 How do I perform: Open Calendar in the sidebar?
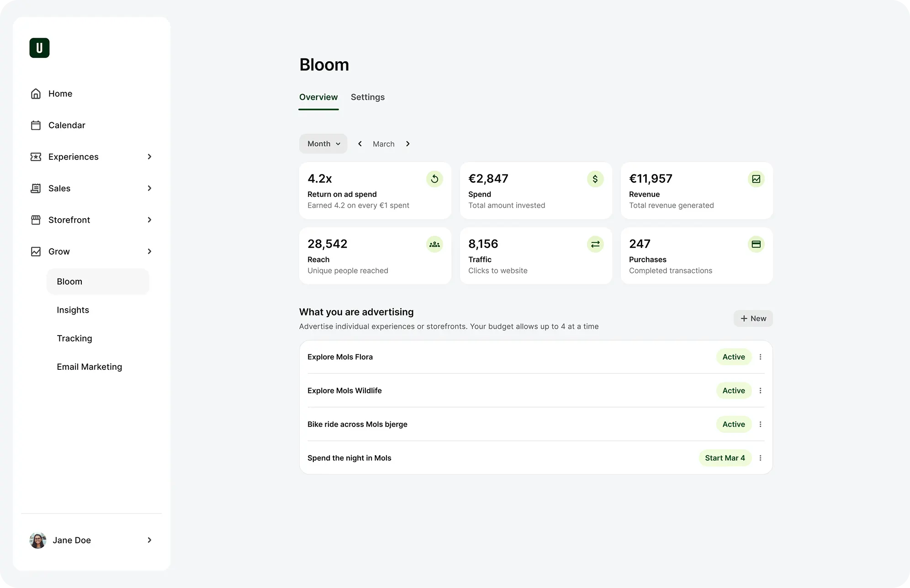click(x=66, y=125)
